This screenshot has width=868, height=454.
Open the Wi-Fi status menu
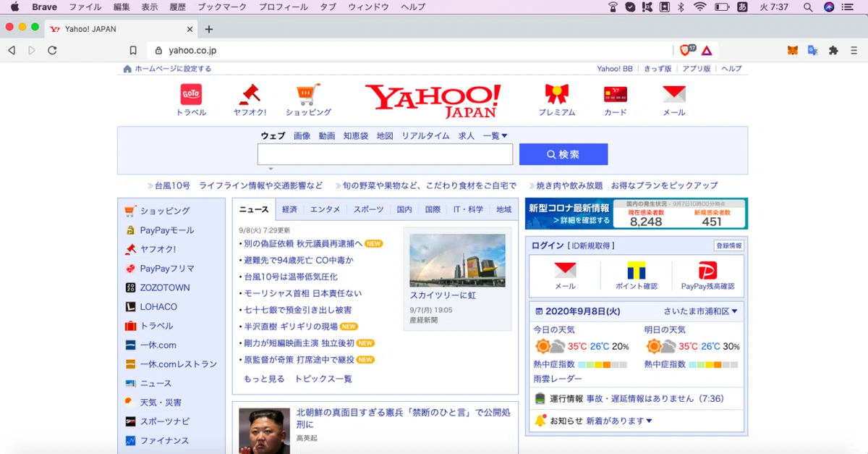699,7
